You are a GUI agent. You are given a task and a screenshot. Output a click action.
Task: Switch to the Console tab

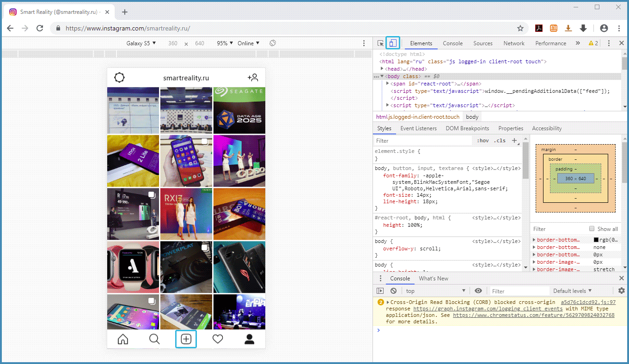(452, 43)
